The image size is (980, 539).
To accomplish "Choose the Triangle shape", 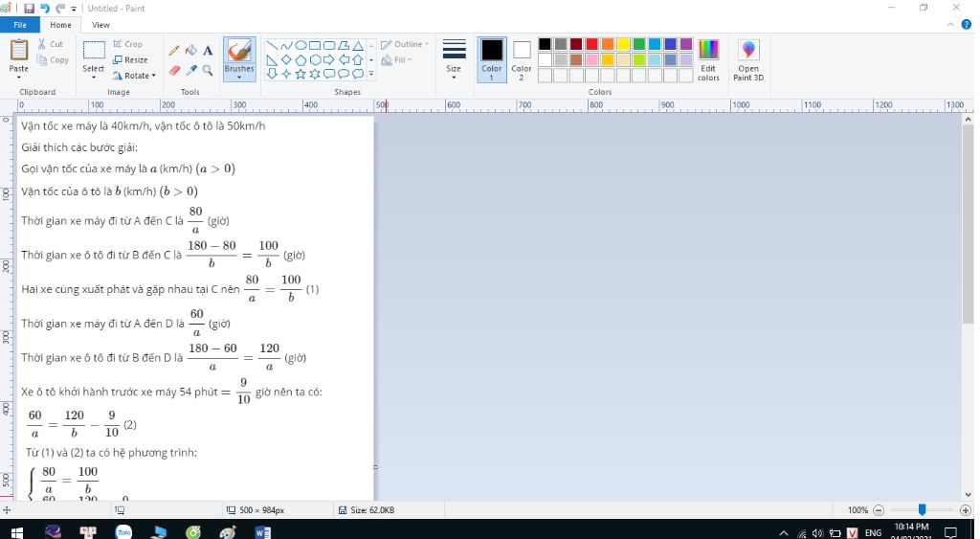I will click(x=358, y=46).
